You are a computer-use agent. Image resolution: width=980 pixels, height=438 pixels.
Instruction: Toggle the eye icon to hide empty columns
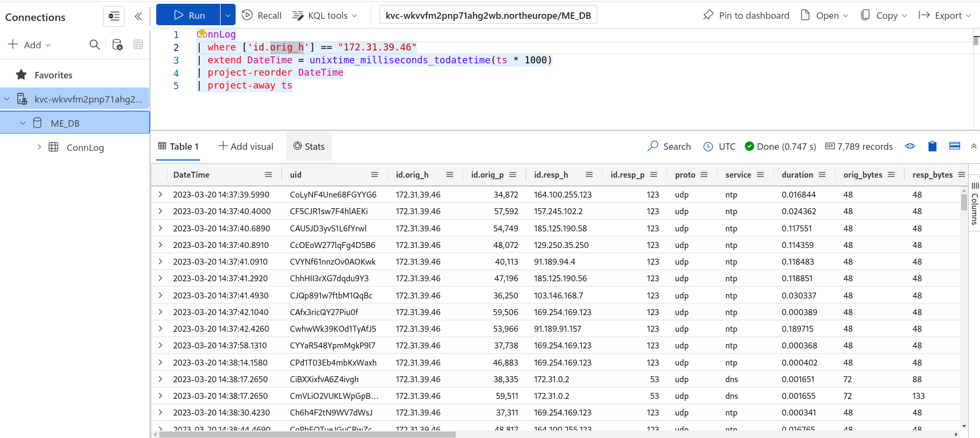[x=910, y=146]
